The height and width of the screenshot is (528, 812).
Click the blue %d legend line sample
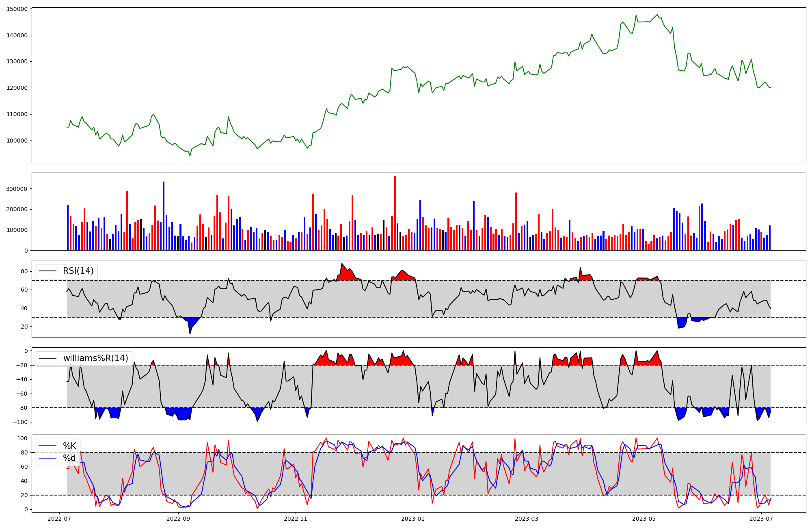point(47,458)
